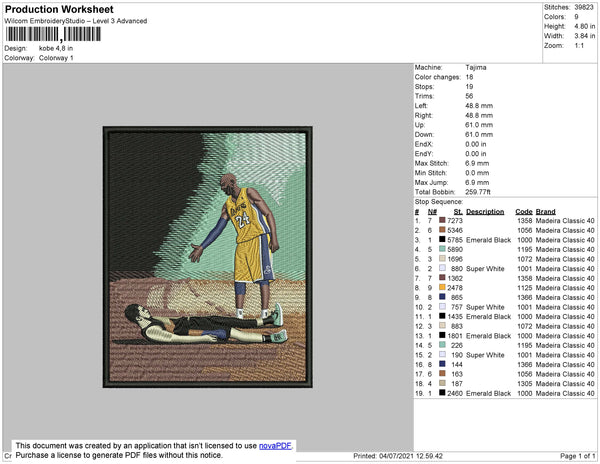600x464 pixels.
Task: Click Super White description in row 6
Action: [485, 269]
